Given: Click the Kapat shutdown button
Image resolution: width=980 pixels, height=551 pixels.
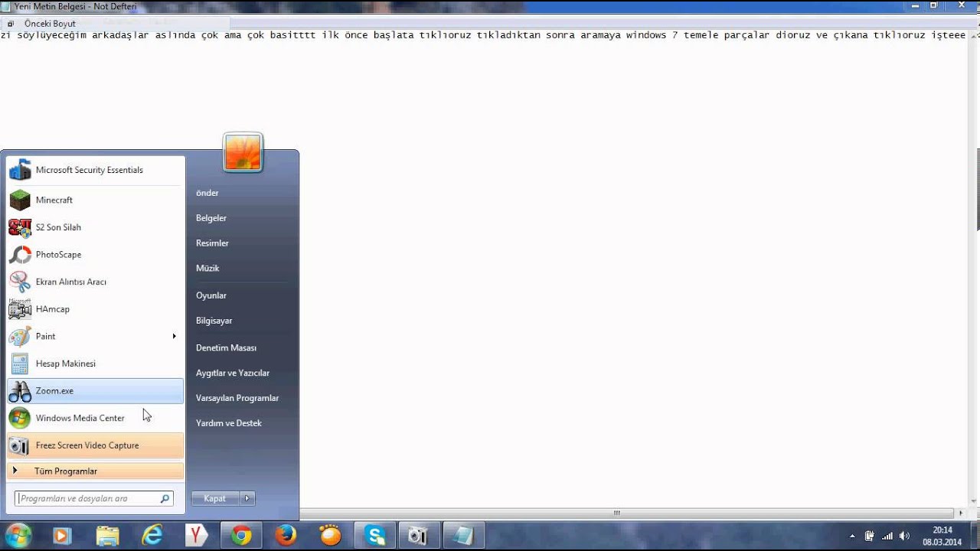Looking at the screenshot, I should [x=215, y=498].
